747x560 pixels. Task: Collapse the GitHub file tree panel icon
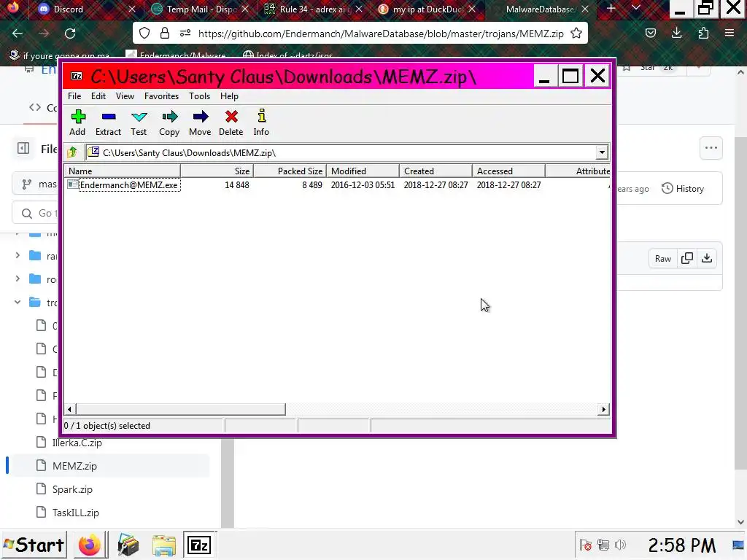click(x=23, y=149)
